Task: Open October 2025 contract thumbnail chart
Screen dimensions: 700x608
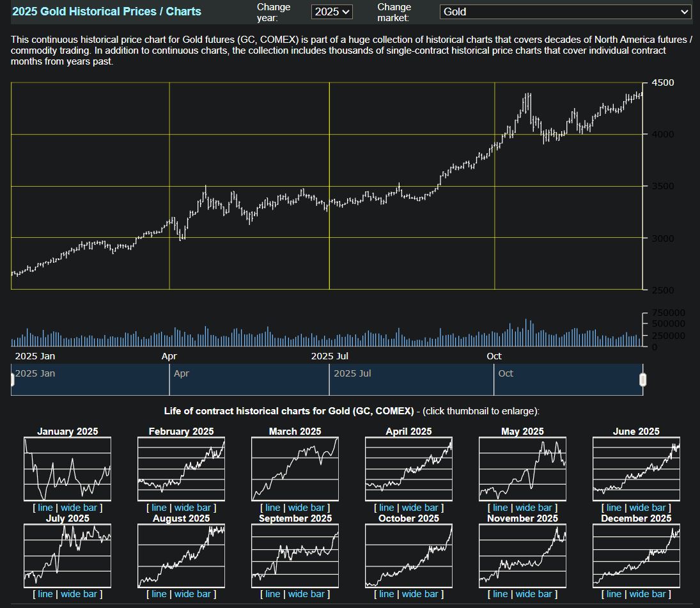Action: click(x=408, y=556)
